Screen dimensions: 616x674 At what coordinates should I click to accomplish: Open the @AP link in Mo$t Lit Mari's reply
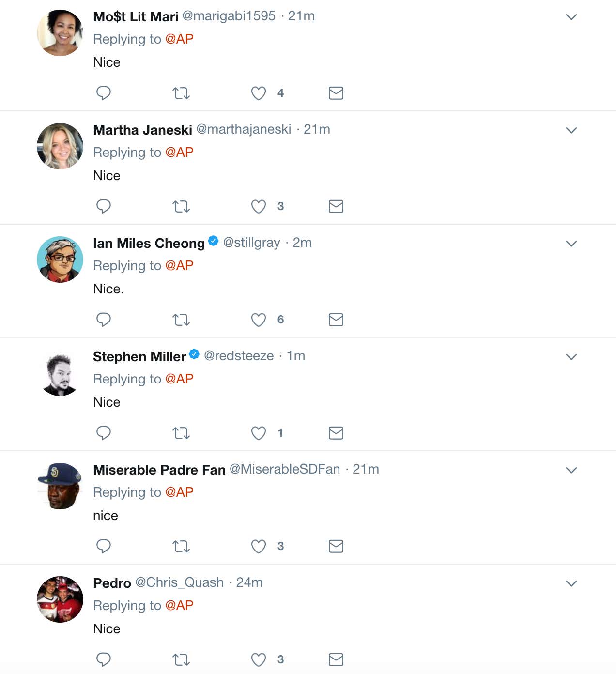(179, 39)
